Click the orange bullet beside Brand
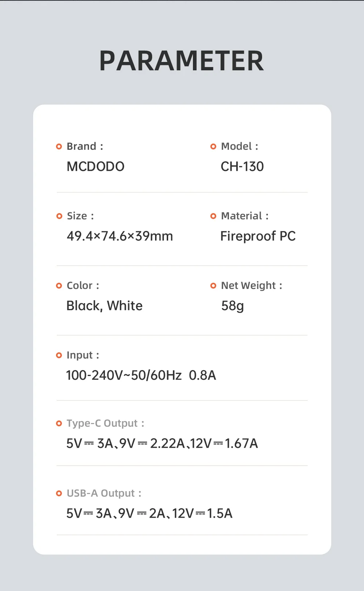Image resolution: width=364 pixels, height=591 pixels. pyautogui.click(x=59, y=146)
